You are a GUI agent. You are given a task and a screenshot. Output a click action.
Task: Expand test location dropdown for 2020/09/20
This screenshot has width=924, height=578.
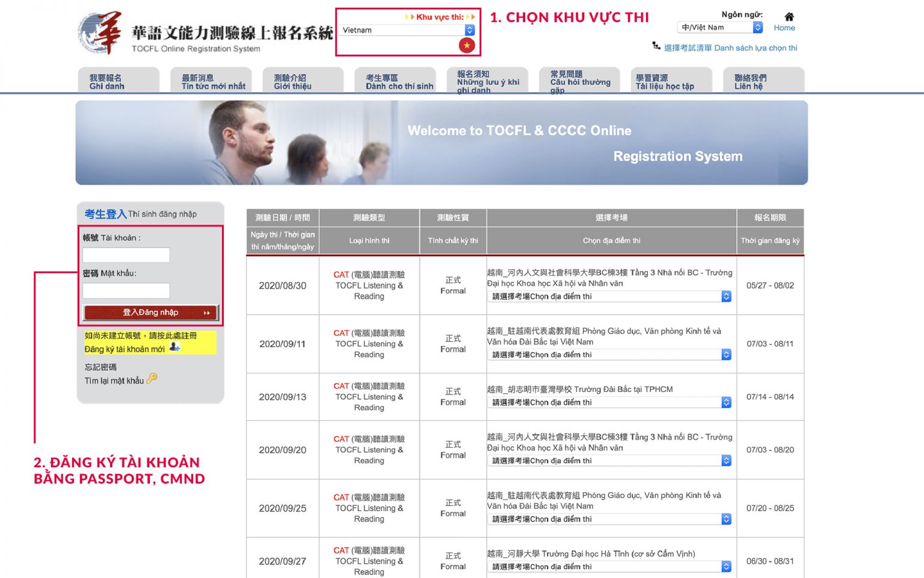coord(609,461)
